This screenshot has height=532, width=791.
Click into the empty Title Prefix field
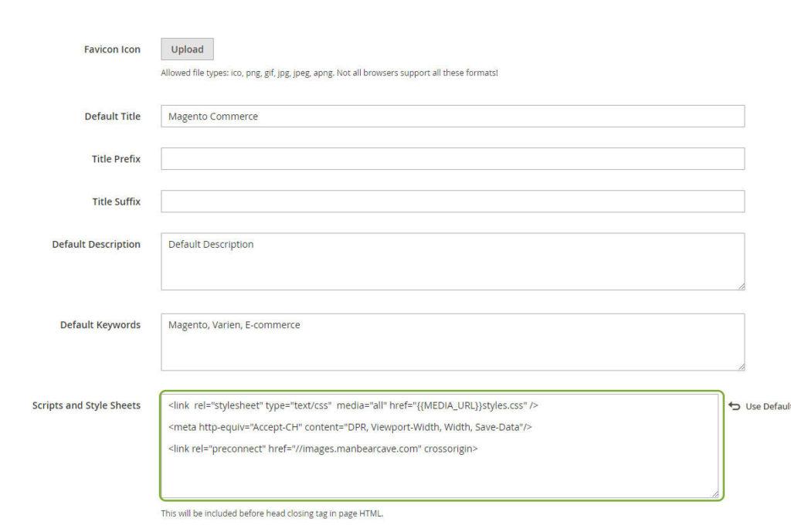click(x=453, y=159)
